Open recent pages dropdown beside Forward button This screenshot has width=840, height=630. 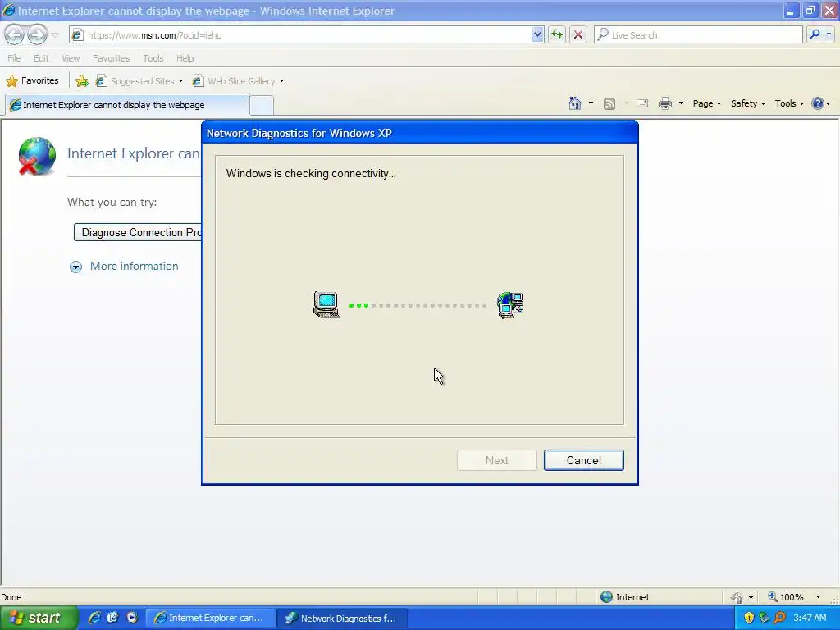click(x=55, y=35)
